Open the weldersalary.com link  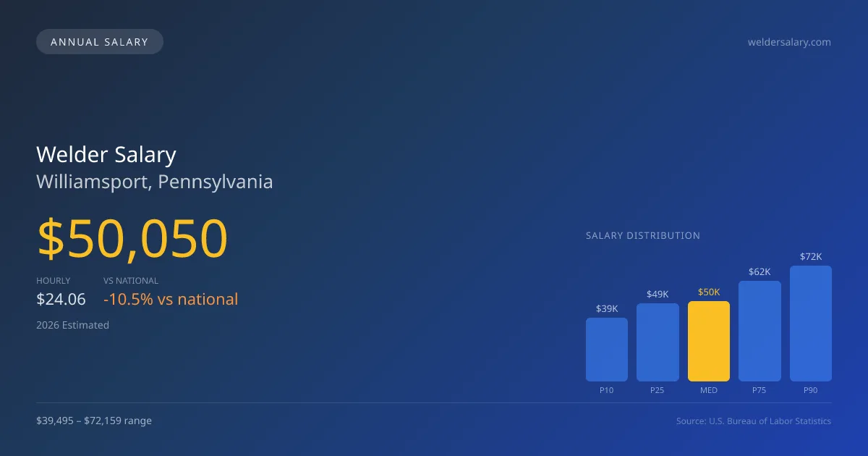pos(789,42)
